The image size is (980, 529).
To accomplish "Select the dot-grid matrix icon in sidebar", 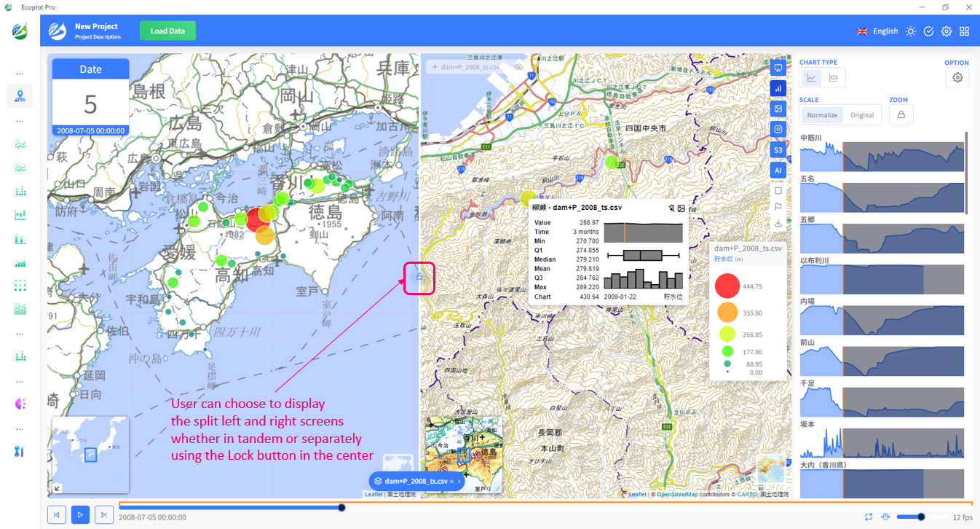I will [20, 286].
